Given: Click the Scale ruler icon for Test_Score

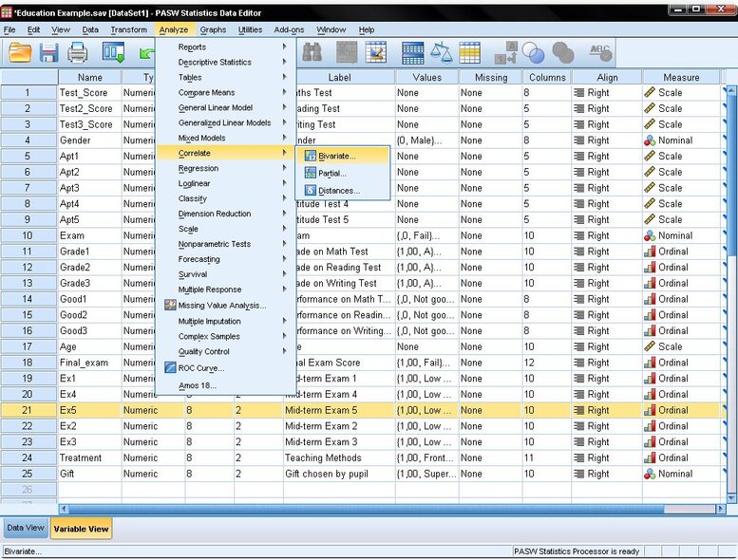Looking at the screenshot, I should [650, 93].
